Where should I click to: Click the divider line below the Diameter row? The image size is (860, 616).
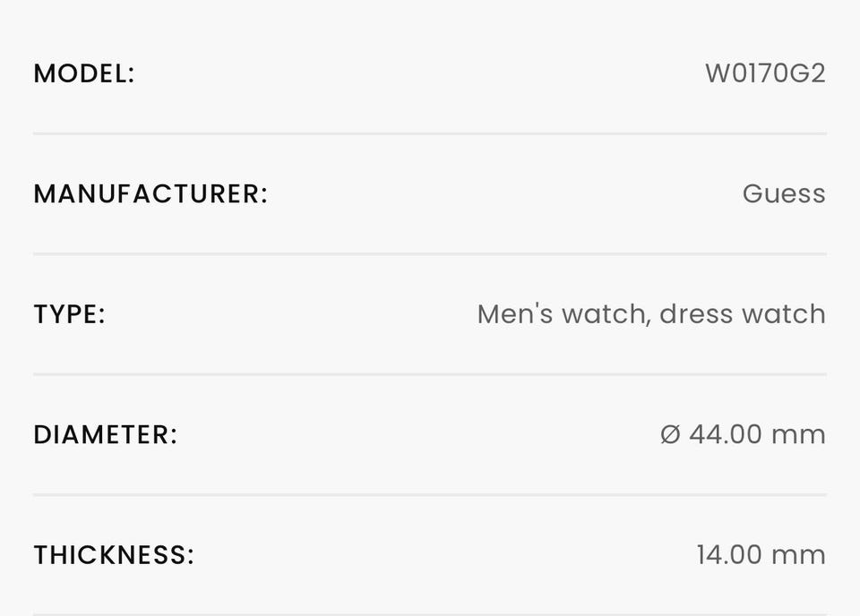tap(430, 494)
